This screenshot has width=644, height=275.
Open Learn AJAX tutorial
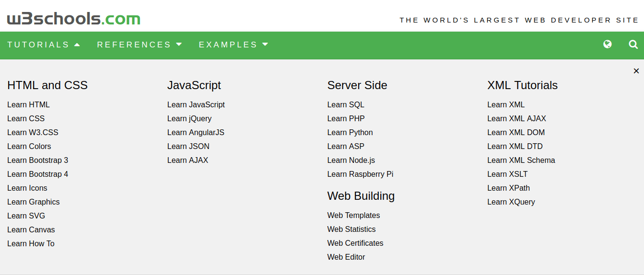coord(187,160)
